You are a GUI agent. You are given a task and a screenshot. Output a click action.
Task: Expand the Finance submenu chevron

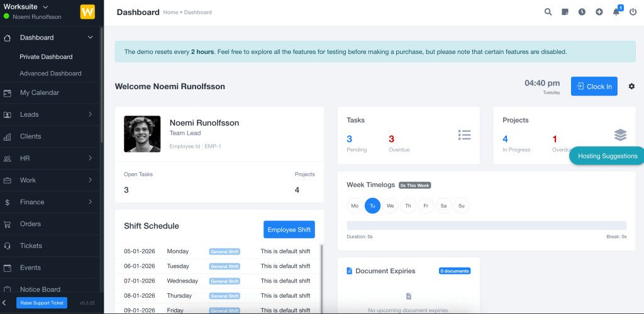coord(91,202)
